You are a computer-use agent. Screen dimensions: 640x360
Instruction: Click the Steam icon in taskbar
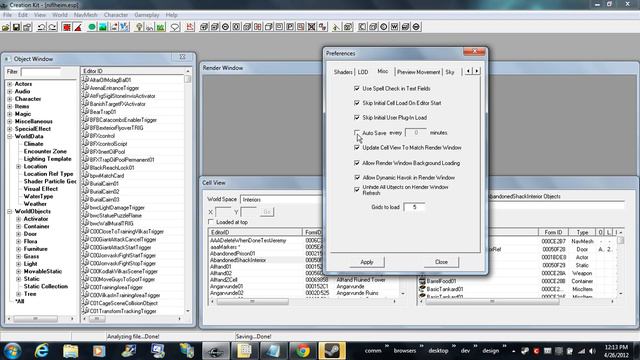coord(332,351)
